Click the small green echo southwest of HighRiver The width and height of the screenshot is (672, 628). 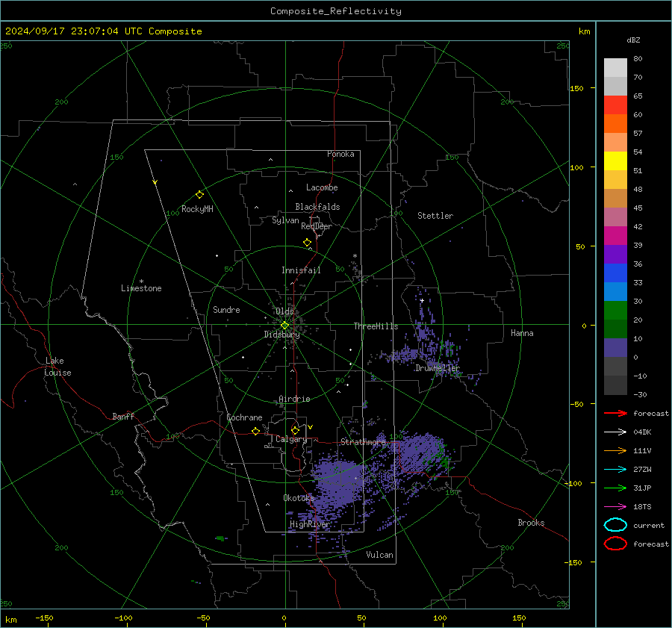click(x=220, y=538)
